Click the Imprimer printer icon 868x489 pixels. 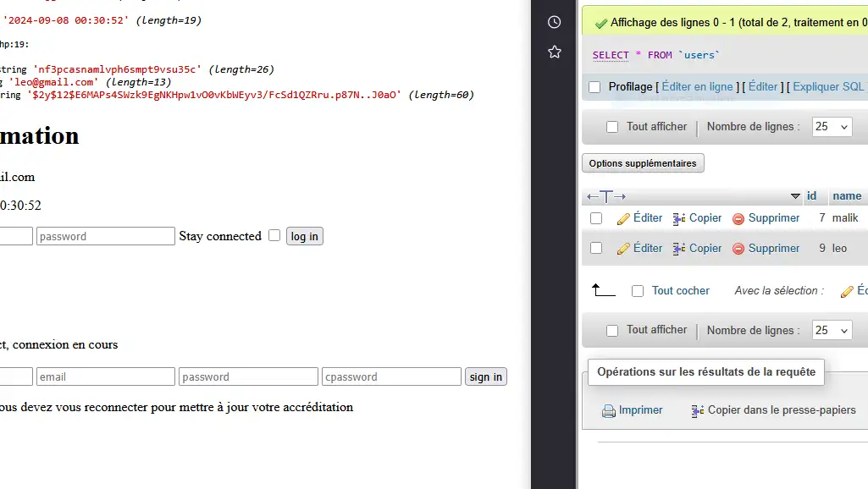(609, 410)
